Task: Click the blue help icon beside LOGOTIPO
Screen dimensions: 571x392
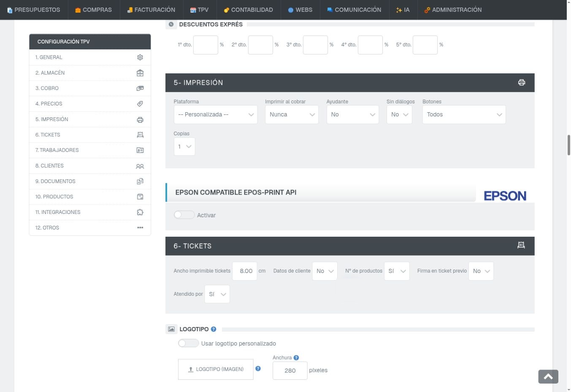Action: 214,329
